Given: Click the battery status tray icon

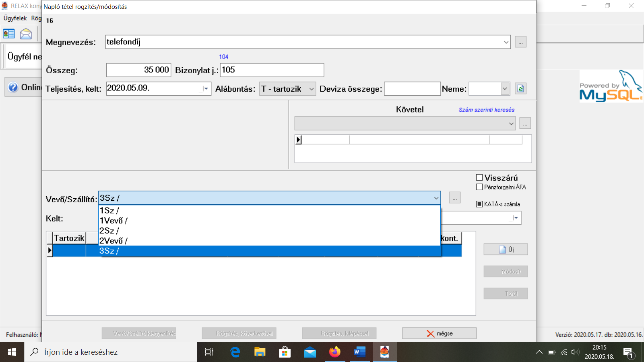Looking at the screenshot, I should (x=551, y=352).
